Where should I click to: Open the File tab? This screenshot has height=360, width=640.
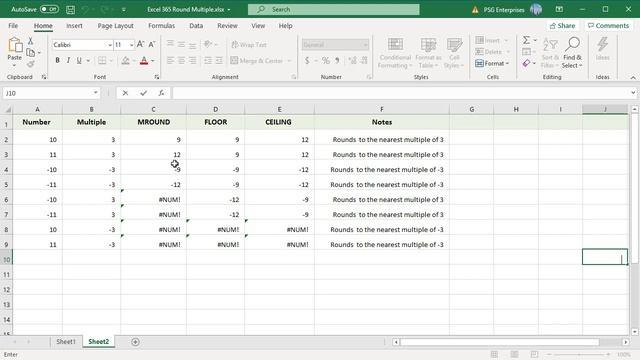coord(13,26)
